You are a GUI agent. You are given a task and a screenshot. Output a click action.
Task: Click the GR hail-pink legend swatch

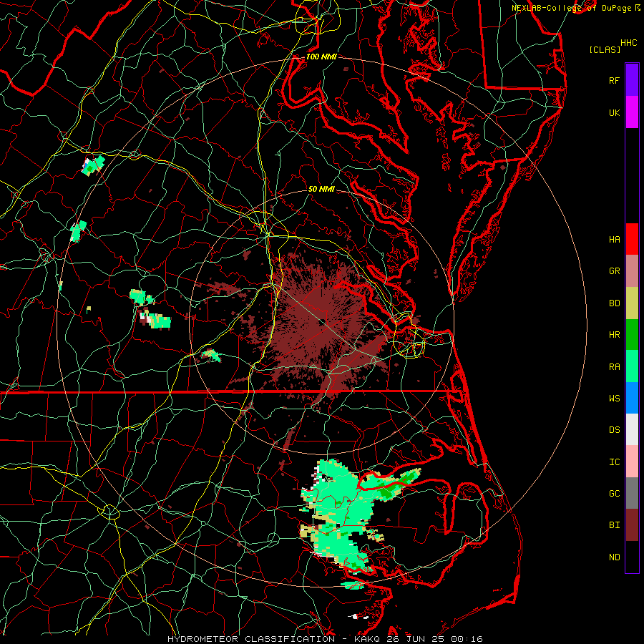tap(632, 271)
